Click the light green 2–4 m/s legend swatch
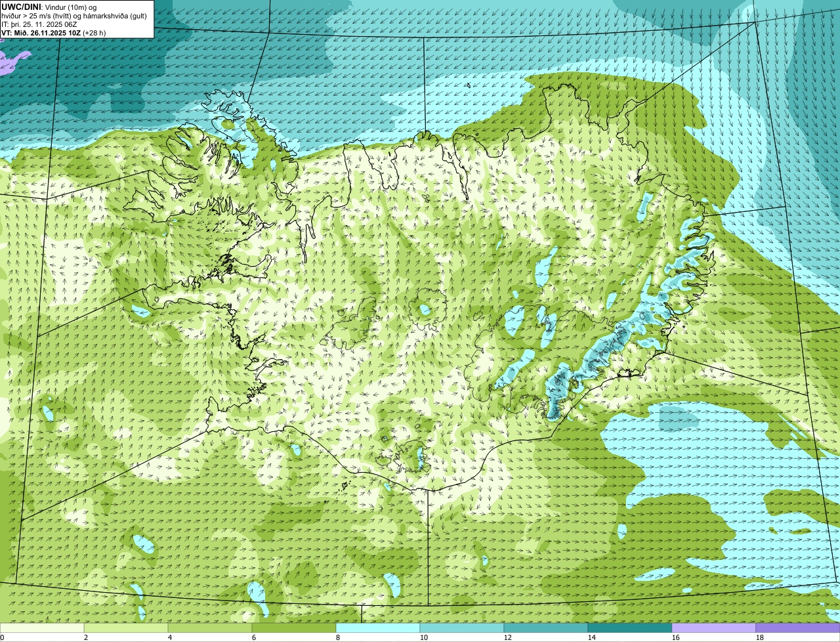 point(126,628)
